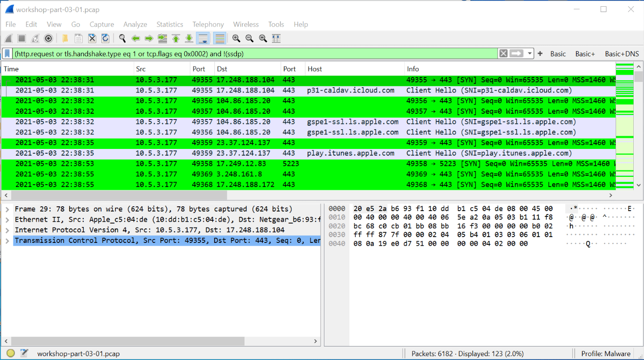Add a filter button with the plus icon
This screenshot has height=360, width=644.
pyautogui.click(x=540, y=53)
